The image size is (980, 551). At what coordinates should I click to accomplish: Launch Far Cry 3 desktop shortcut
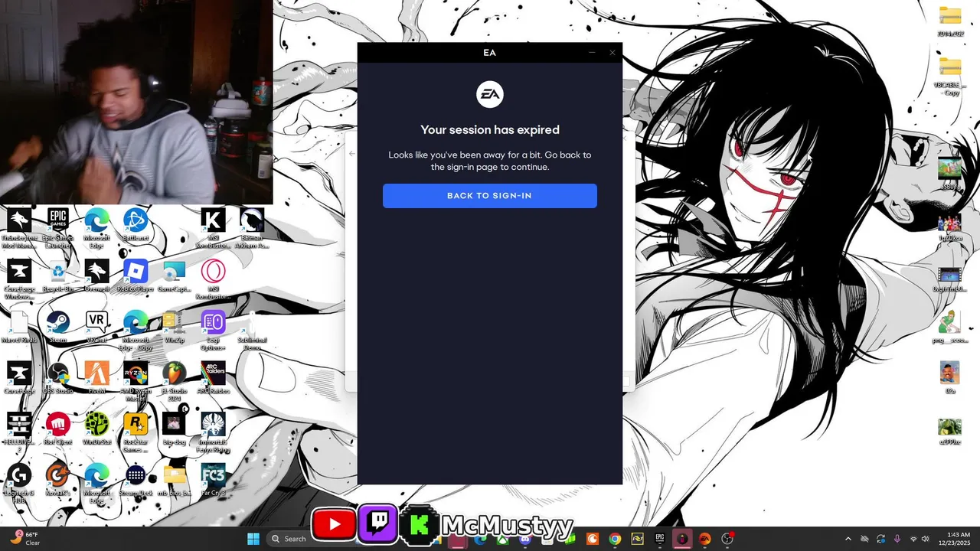pyautogui.click(x=214, y=481)
